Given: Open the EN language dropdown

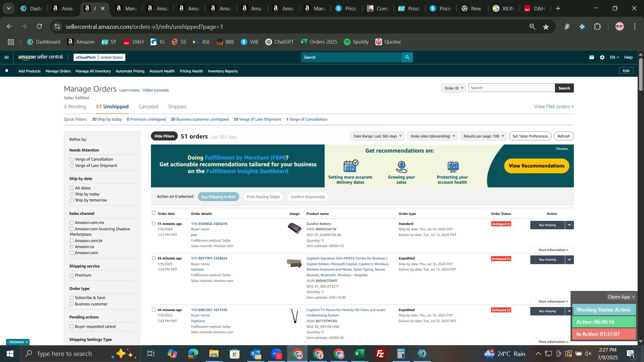Looking at the screenshot, I should (x=614, y=57).
